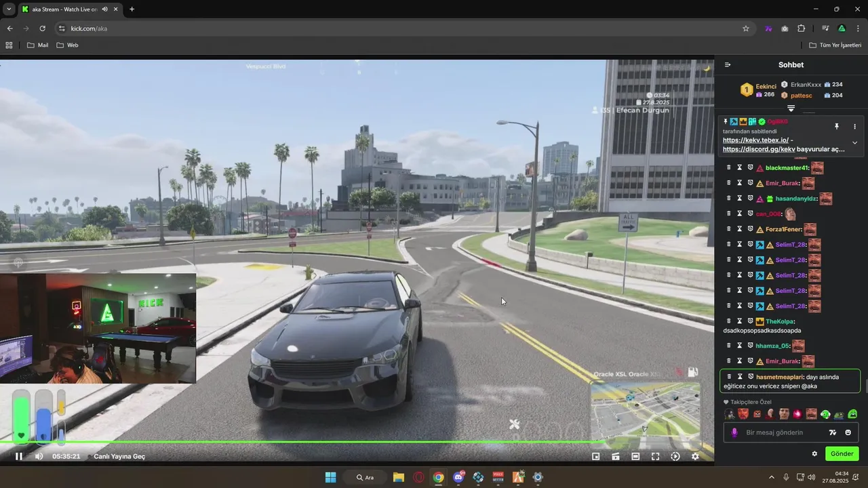Open Discord from the taskbar
868x488 pixels.
point(458,477)
